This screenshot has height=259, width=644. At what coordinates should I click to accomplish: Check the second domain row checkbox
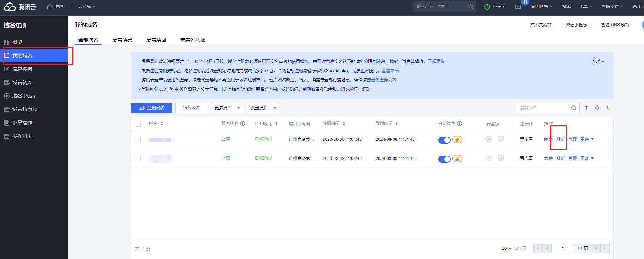click(138, 159)
